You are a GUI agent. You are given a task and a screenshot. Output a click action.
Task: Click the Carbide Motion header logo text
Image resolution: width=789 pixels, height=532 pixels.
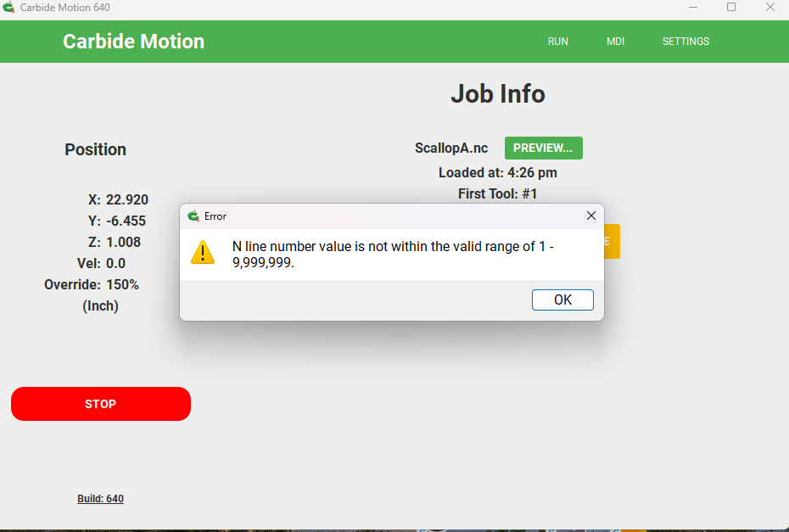click(134, 42)
